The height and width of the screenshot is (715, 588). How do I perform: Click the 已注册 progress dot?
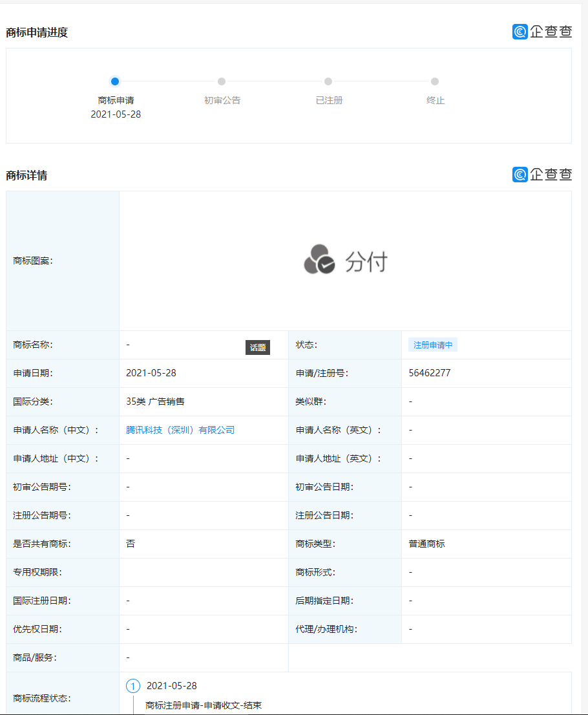coord(328,81)
